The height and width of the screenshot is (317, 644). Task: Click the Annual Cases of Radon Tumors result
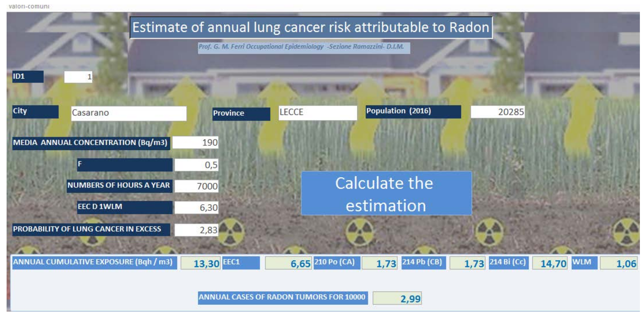click(397, 298)
